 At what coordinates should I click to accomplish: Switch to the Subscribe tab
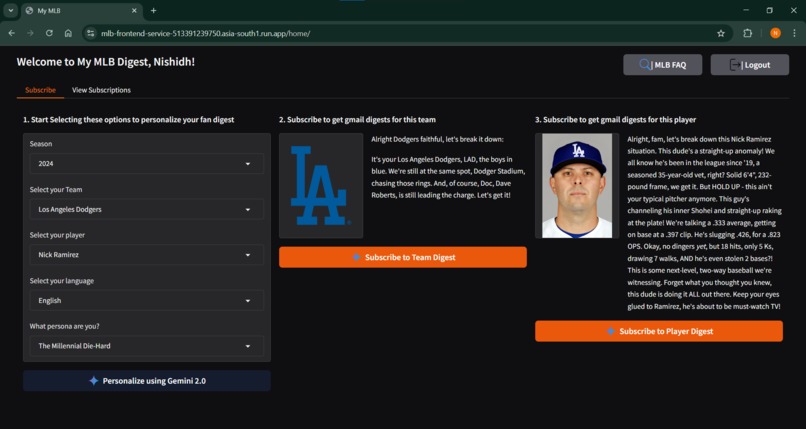41,90
